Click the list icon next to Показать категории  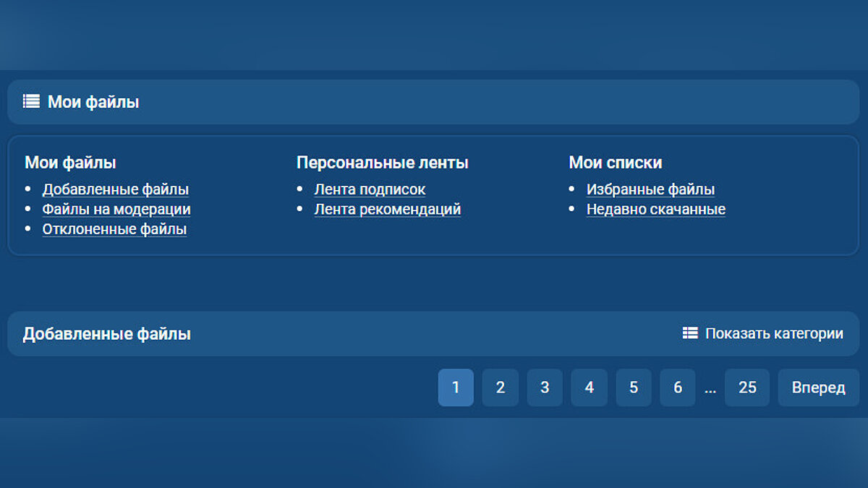tap(690, 333)
